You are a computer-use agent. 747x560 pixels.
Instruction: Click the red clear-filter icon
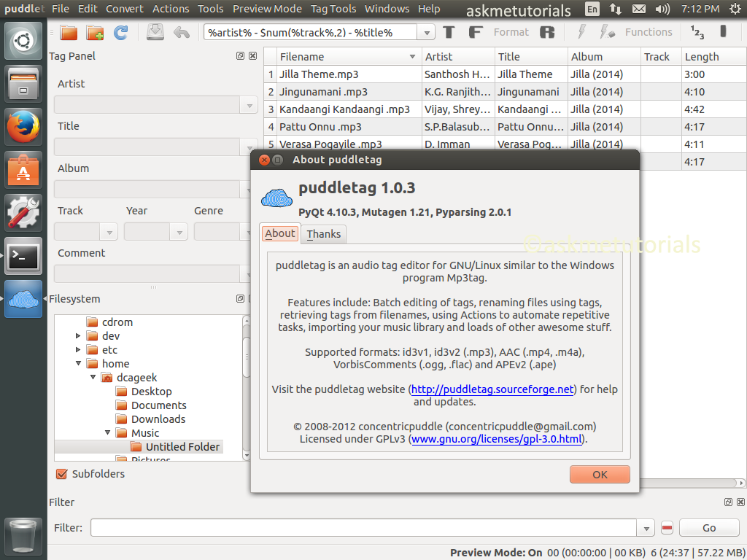[667, 528]
